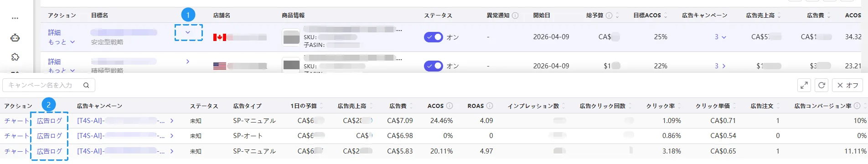Image resolution: width=868 pixels, height=164 pixels.
Task: Open もっと dropdown in 安定型戦略 row
Action: click(x=62, y=42)
